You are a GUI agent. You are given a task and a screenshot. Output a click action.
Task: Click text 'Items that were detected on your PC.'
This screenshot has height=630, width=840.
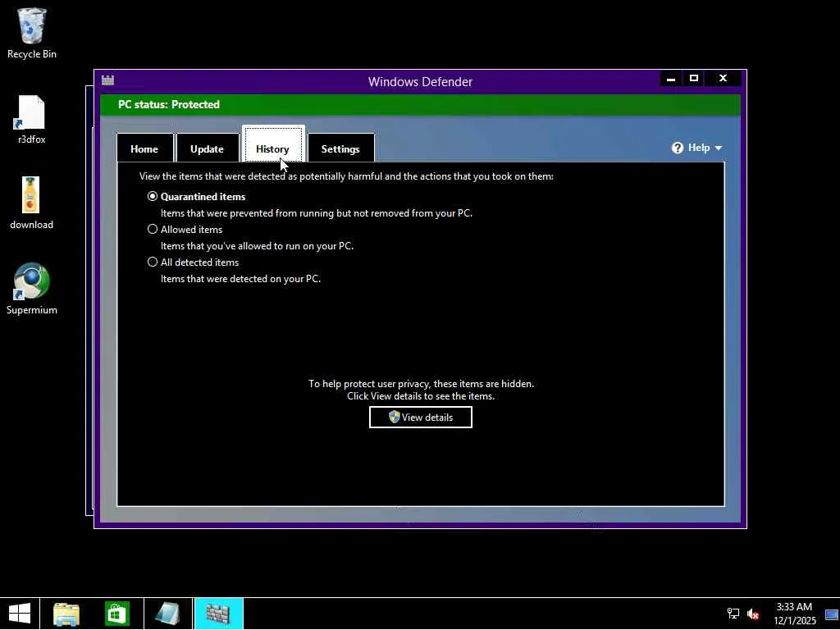pyautogui.click(x=240, y=279)
